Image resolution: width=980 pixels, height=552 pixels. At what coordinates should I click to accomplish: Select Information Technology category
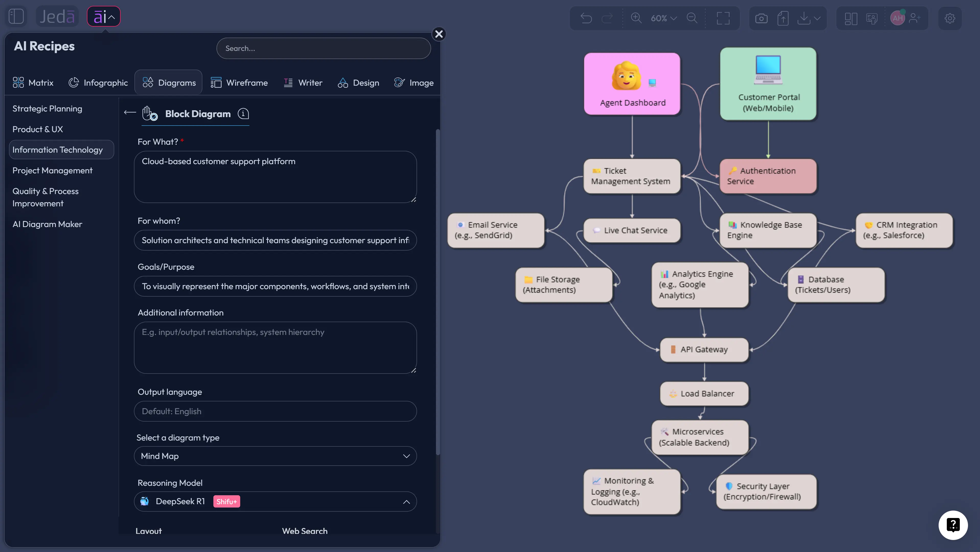[61, 150]
